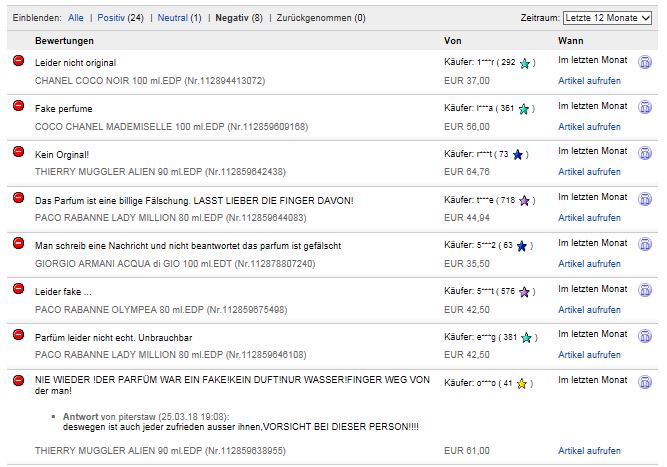This screenshot has height=467, width=667.
Task: Click the 'Wann' column header
Action: pyautogui.click(x=570, y=41)
